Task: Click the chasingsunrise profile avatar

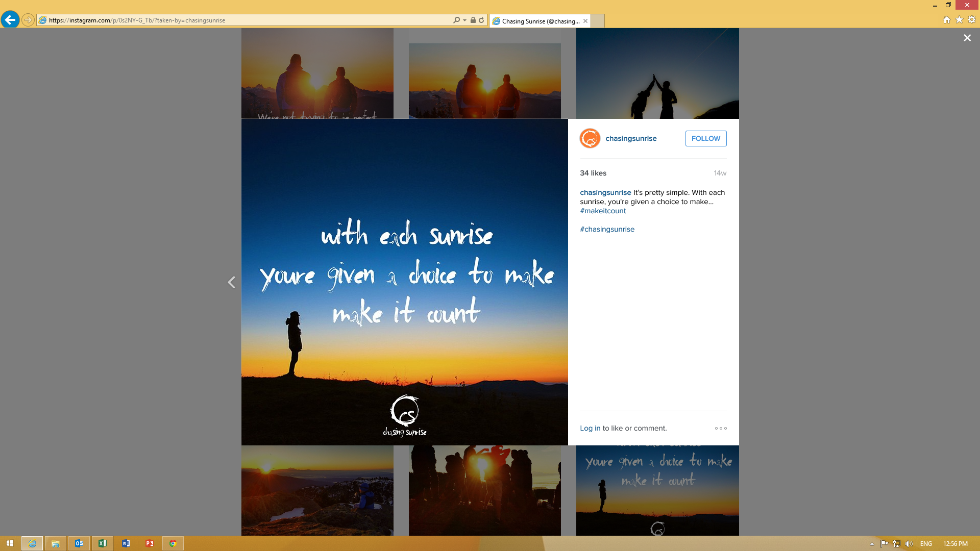Action: click(590, 138)
